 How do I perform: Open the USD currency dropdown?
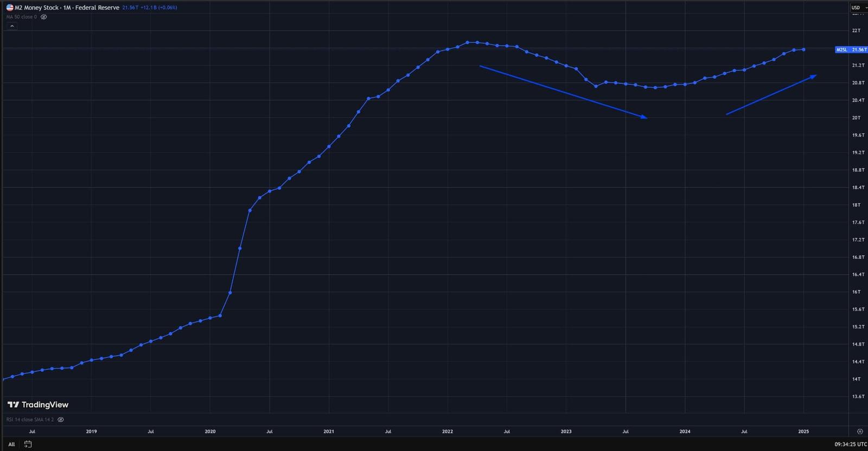coord(856,8)
